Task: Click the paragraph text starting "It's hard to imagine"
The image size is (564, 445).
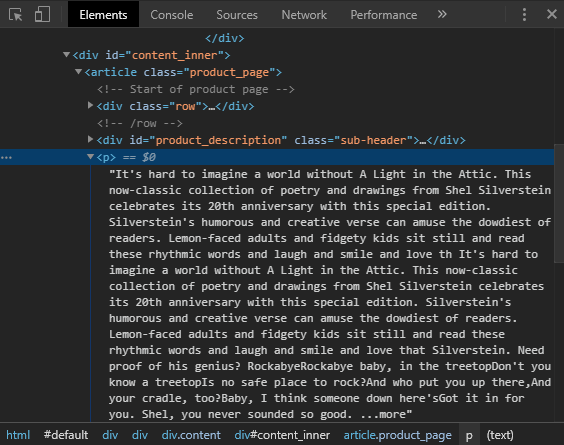Action: pyautogui.click(x=330, y=294)
